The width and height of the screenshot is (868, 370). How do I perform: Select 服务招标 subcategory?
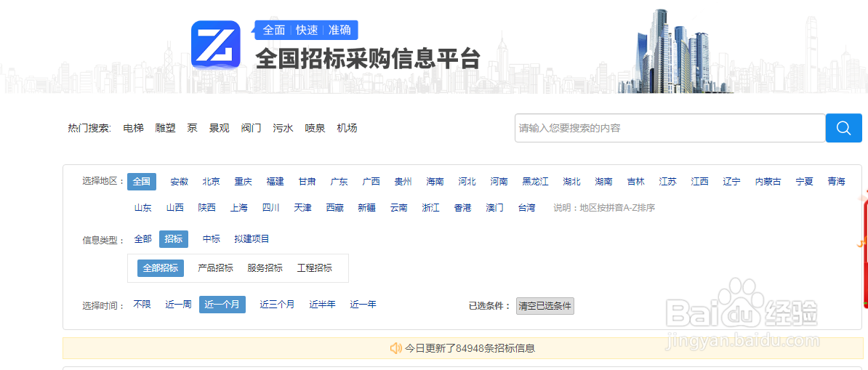[265, 268]
